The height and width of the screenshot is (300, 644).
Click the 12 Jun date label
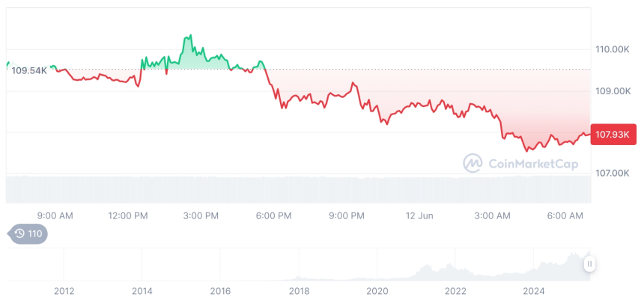pyautogui.click(x=419, y=215)
